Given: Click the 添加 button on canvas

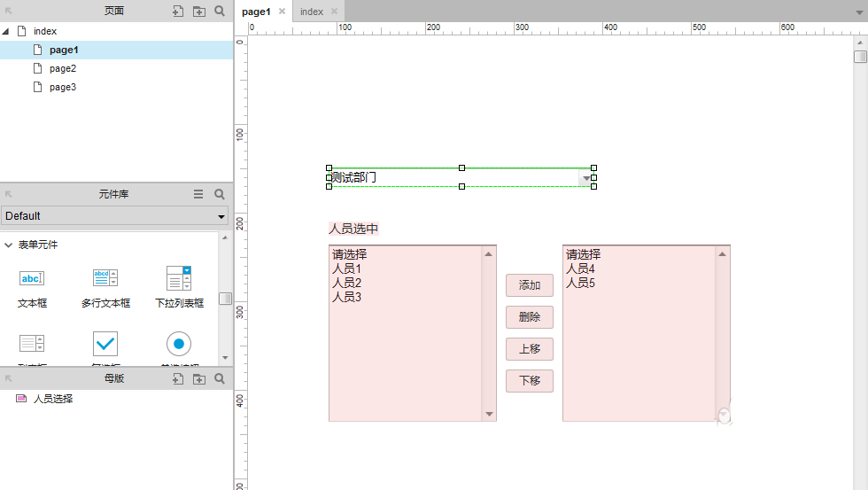Looking at the screenshot, I should (529, 285).
